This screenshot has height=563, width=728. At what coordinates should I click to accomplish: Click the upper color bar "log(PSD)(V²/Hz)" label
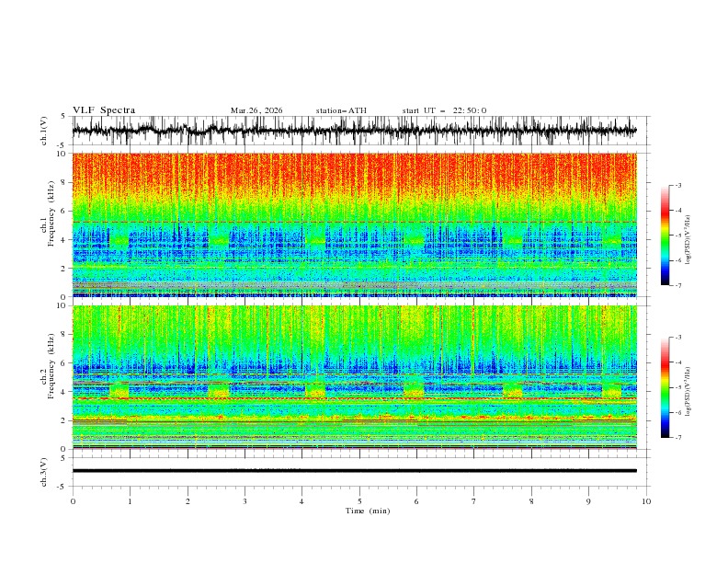688,240
